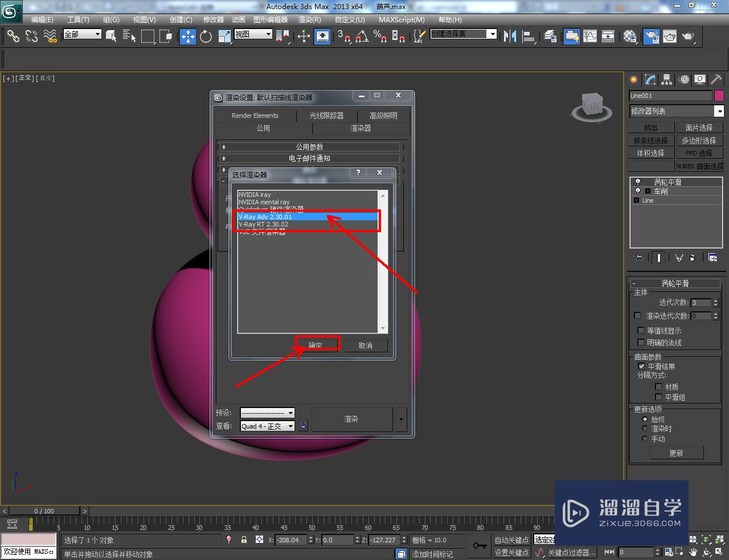This screenshot has width=729, height=560.
Task: Expand the 公用参数 rollout
Action: click(310, 147)
